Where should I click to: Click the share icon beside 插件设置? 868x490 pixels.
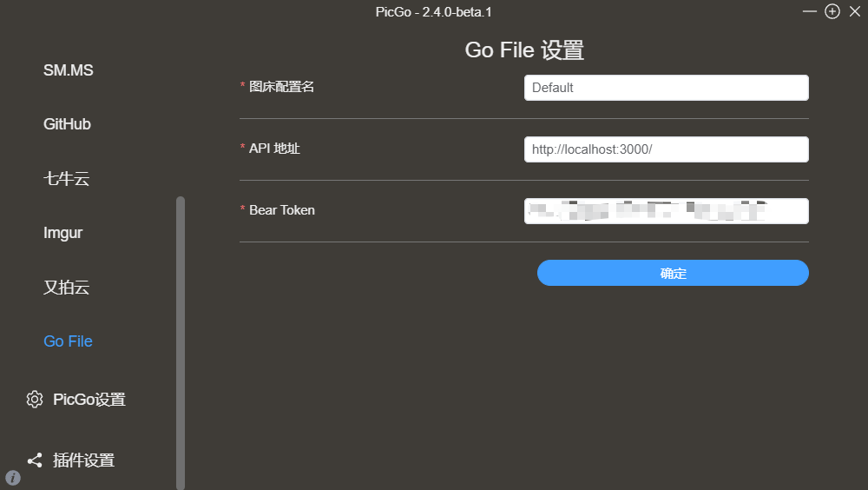pyautogui.click(x=35, y=460)
